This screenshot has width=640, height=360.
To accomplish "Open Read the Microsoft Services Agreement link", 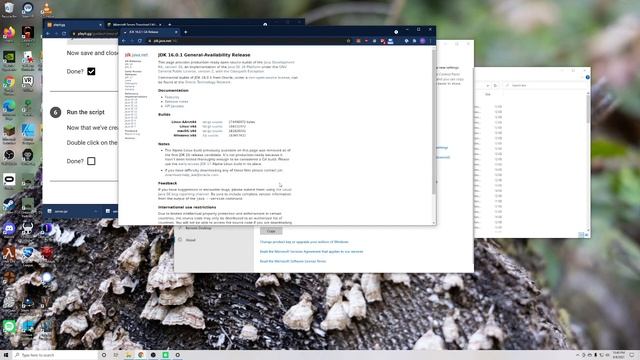I will [x=311, y=252].
